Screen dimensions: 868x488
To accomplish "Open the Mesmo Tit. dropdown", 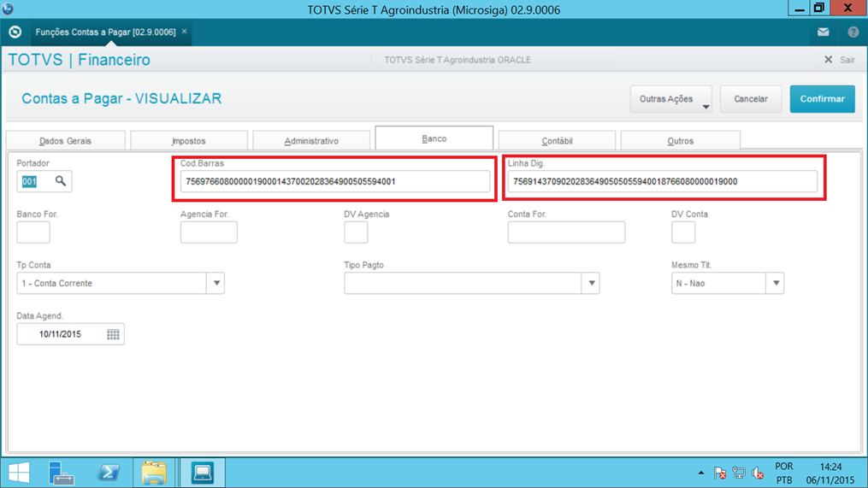I will (775, 283).
